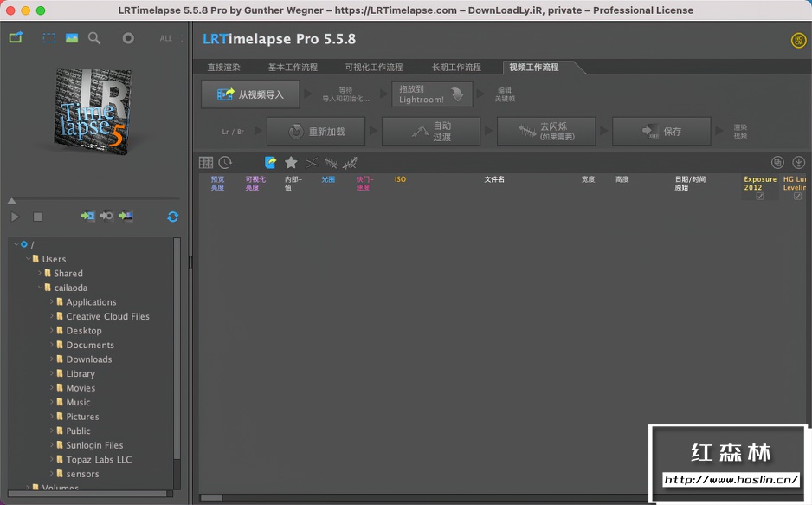
Task: Select the Movies folder
Action: pyautogui.click(x=81, y=388)
